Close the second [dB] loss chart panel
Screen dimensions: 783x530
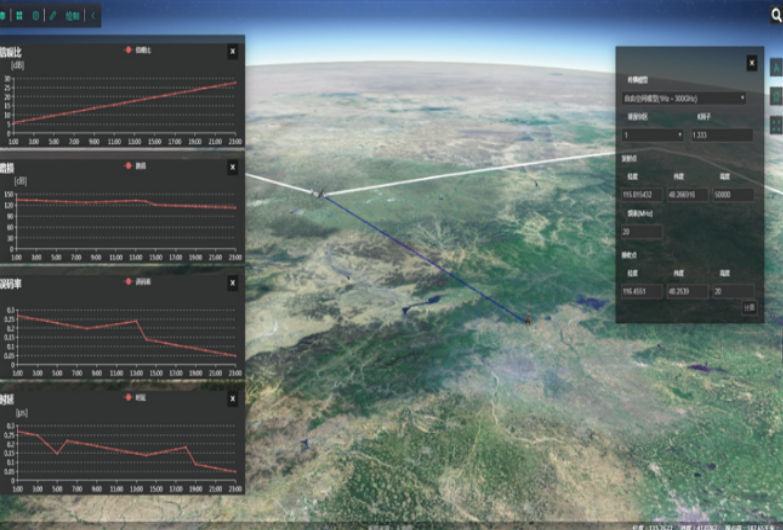[x=233, y=166]
